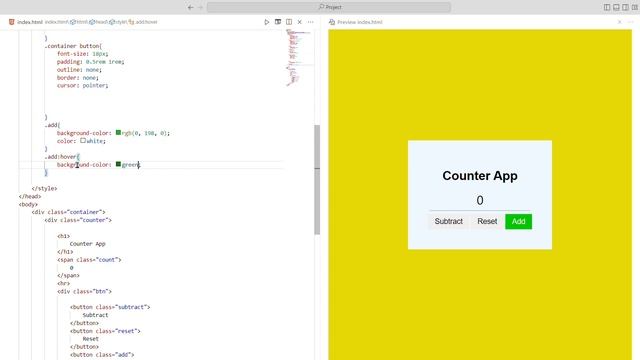Viewport: 640px width, 360px height.
Task: Click the Subtract button in preview
Action: [449, 221]
